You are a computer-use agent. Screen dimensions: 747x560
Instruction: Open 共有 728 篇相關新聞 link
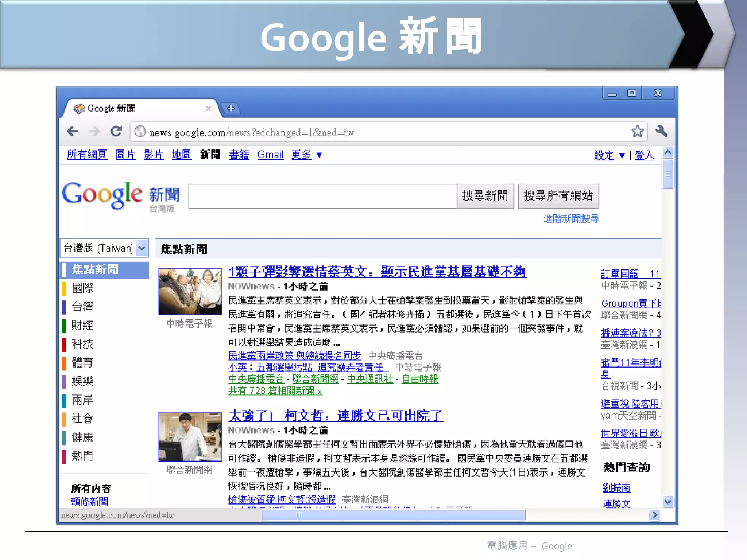coord(275,391)
